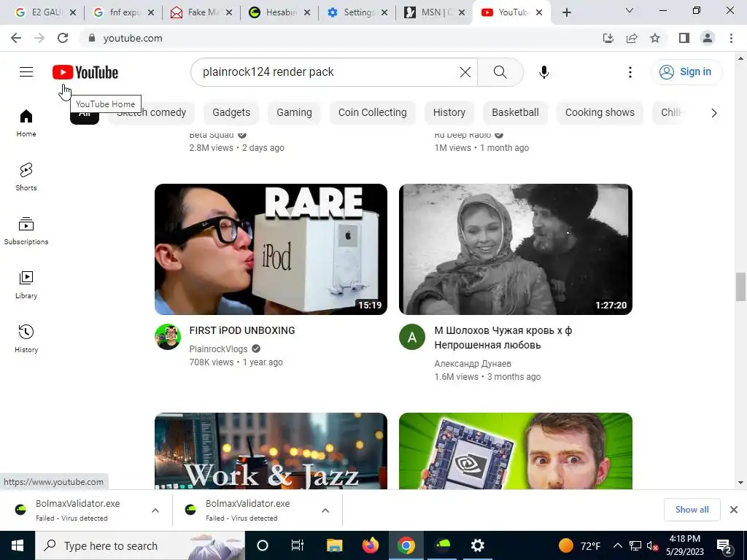Select the Cooking shows chip

600,112
